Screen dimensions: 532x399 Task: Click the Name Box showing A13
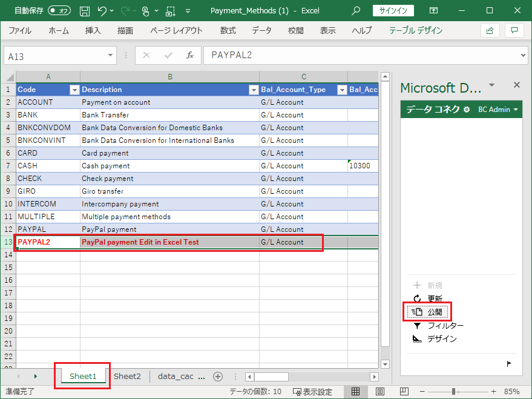pos(56,56)
